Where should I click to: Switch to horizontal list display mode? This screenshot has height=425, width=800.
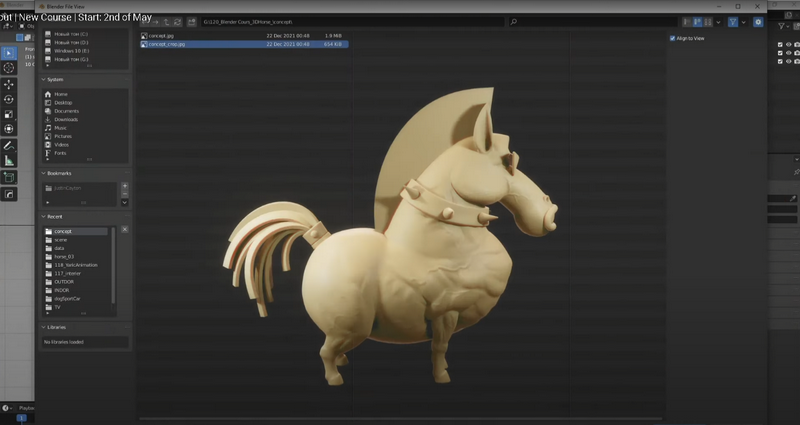tap(697, 22)
